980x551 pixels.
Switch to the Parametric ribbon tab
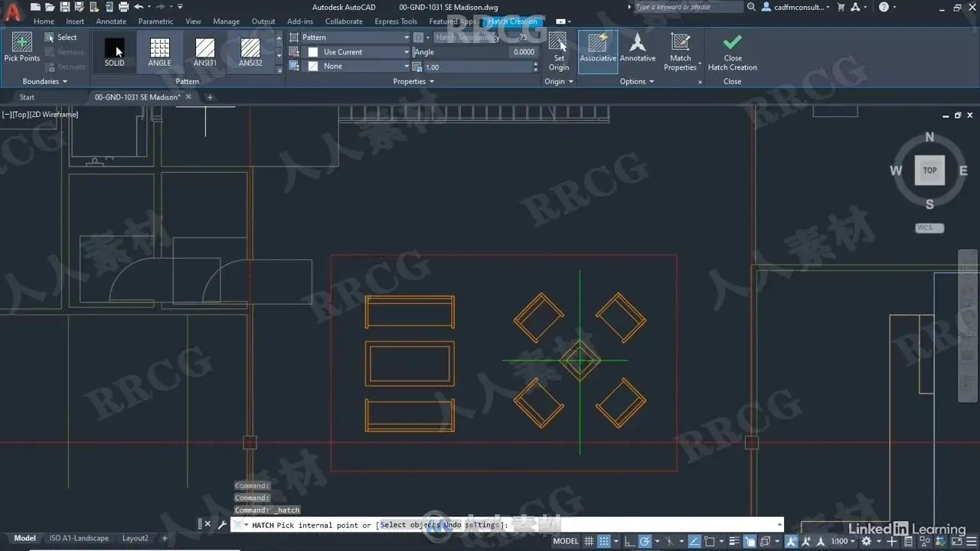[x=155, y=21]
